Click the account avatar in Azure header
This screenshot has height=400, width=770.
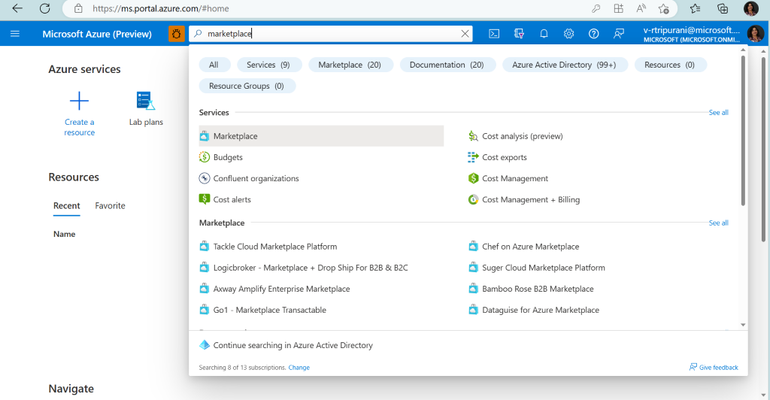point(755,34)
